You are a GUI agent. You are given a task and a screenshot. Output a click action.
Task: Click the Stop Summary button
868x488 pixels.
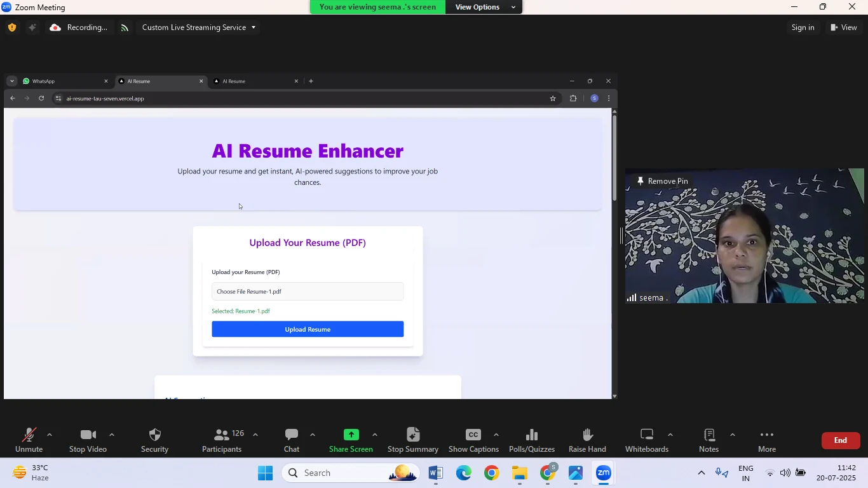[413, 435]
